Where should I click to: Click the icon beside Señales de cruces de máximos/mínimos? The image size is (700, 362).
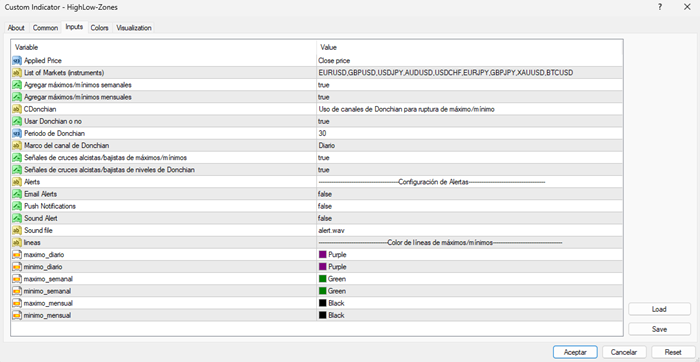[x=17, y=158]
